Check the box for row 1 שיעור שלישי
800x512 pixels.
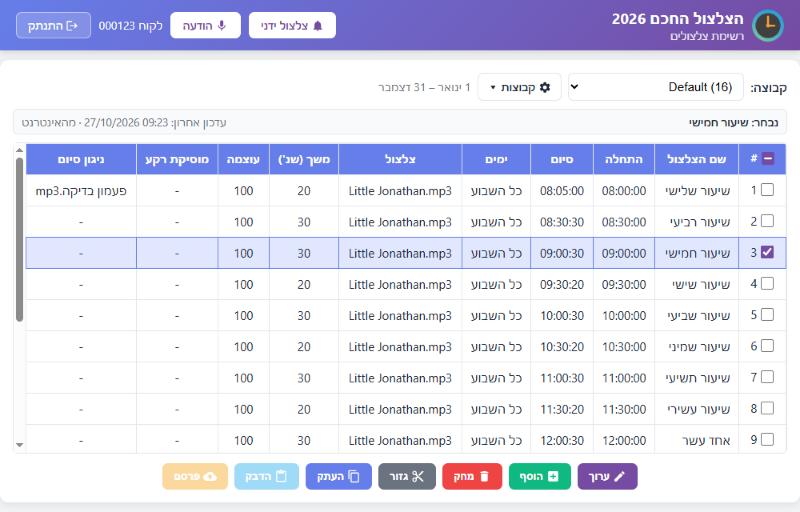coord(767,190)
